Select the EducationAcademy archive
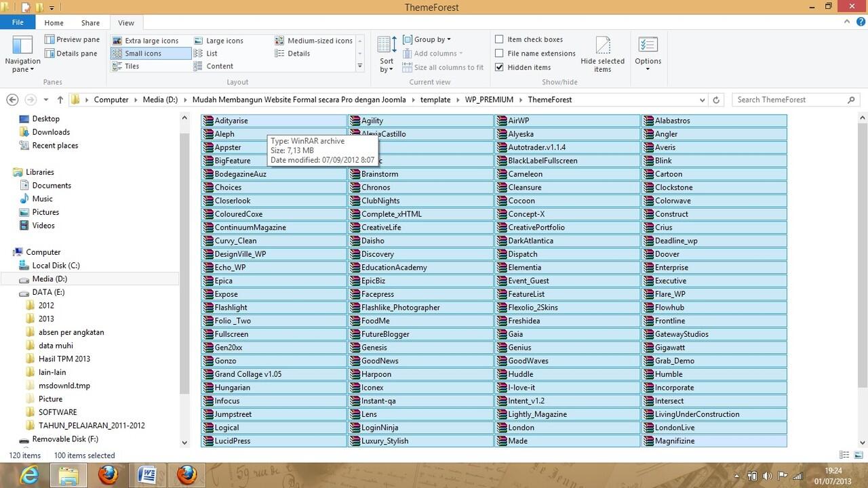 [421, 268]
